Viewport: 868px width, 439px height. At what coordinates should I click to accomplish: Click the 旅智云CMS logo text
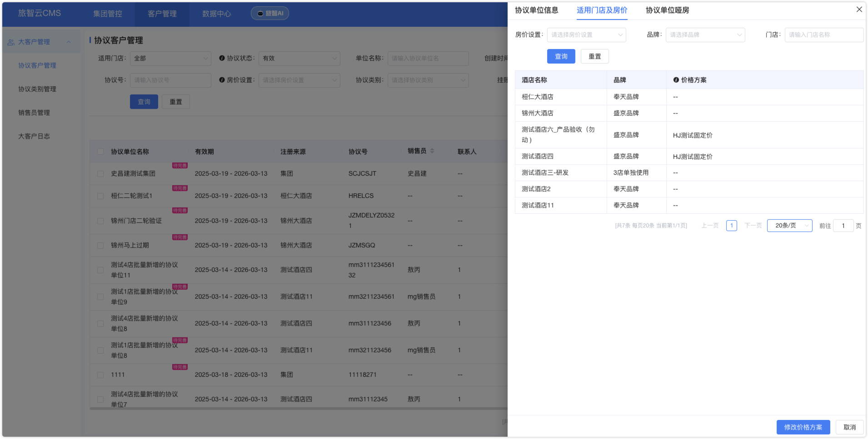pos(40,13)
